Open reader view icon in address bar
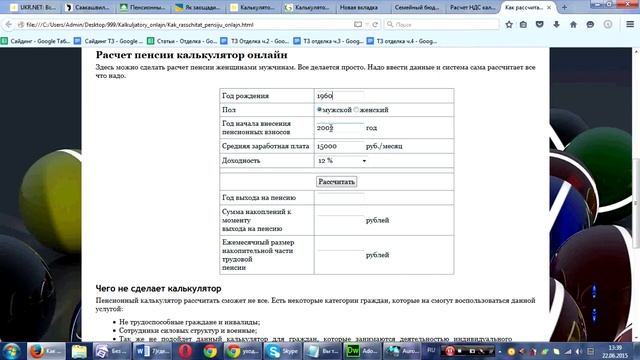 click(x=358, y=24)
